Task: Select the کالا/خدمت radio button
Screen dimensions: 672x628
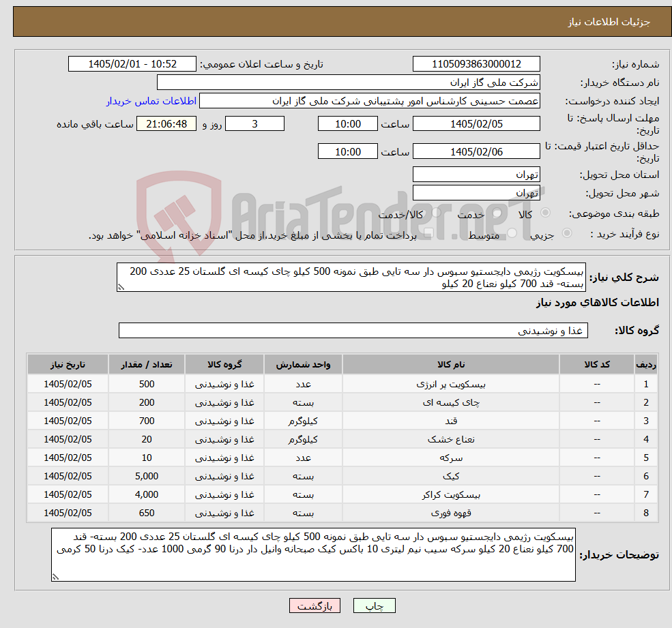Action: [437, 213]
